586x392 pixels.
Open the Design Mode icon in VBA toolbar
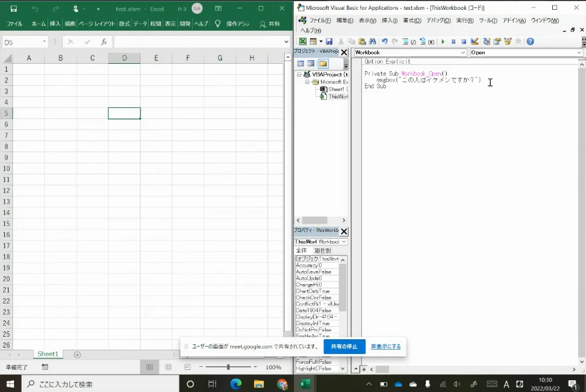474,42
